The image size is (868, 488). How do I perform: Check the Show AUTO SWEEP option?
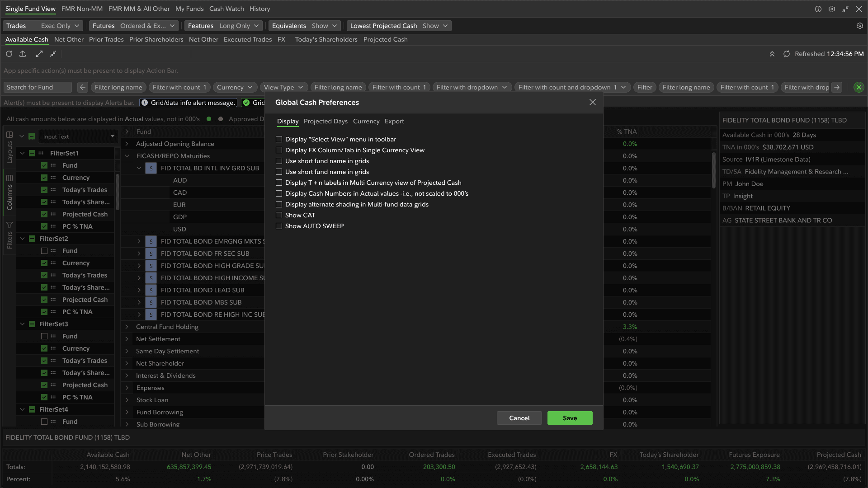point(279,226)
